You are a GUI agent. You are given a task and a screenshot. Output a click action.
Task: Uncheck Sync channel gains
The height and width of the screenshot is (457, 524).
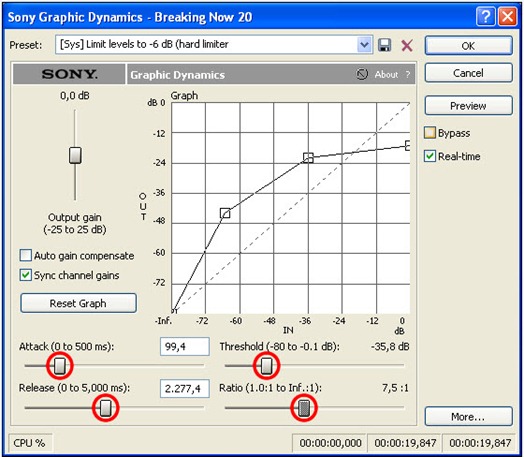pyautogui.click(x=26, y=275)
